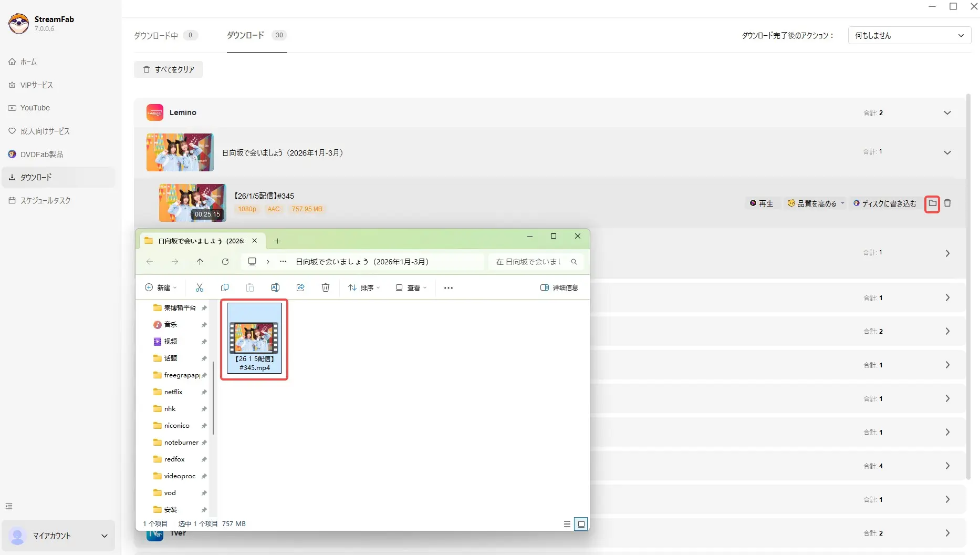Select the ダウンロード tab with 30 items
The image size is (980, 555).
coord(257,35)
